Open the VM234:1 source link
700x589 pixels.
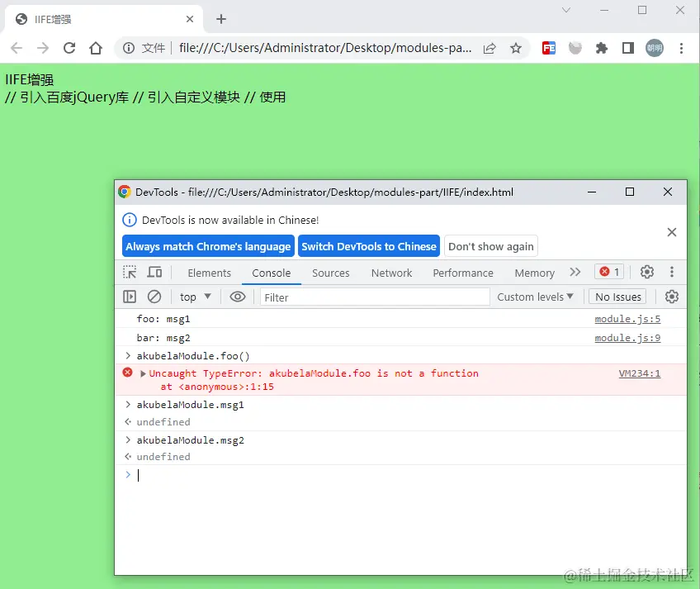click(x=639, y=373)
